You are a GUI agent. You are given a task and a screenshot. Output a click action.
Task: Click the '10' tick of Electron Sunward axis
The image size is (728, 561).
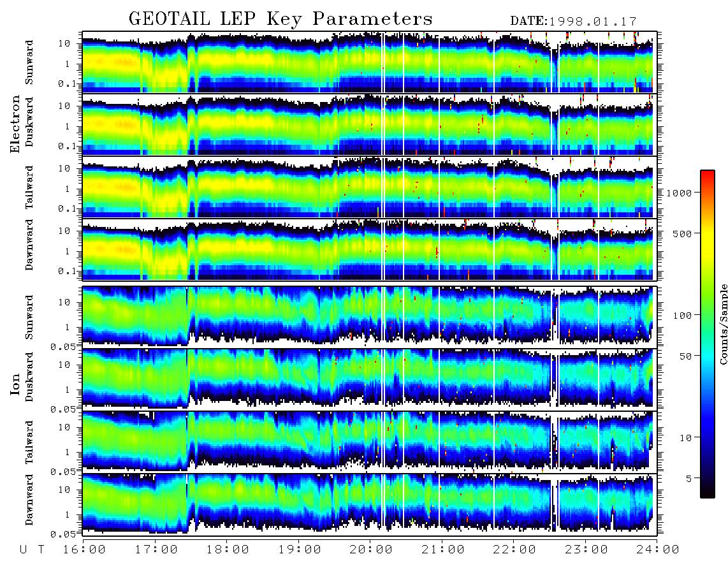pos(64,43)
